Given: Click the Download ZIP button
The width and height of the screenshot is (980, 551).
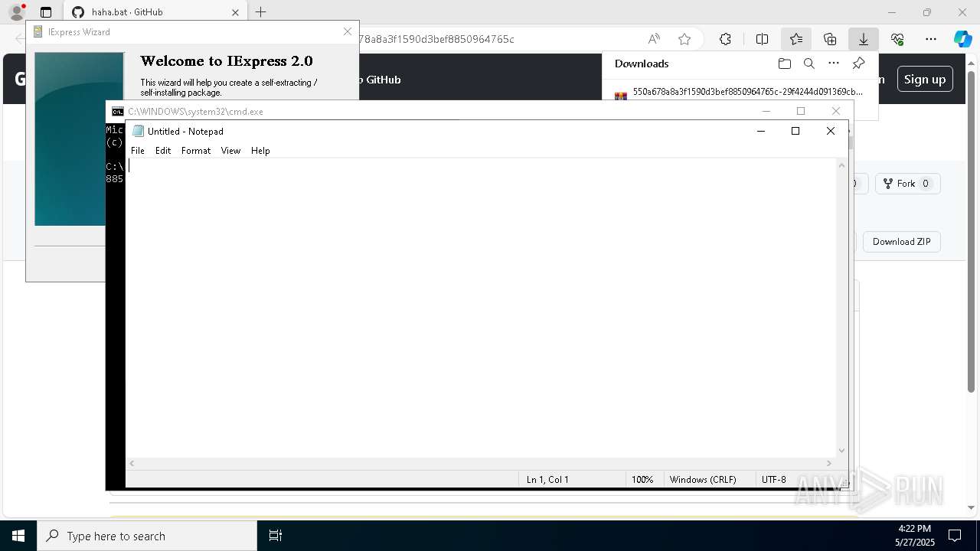Looking at the screenshot, I should pos(902,242).
